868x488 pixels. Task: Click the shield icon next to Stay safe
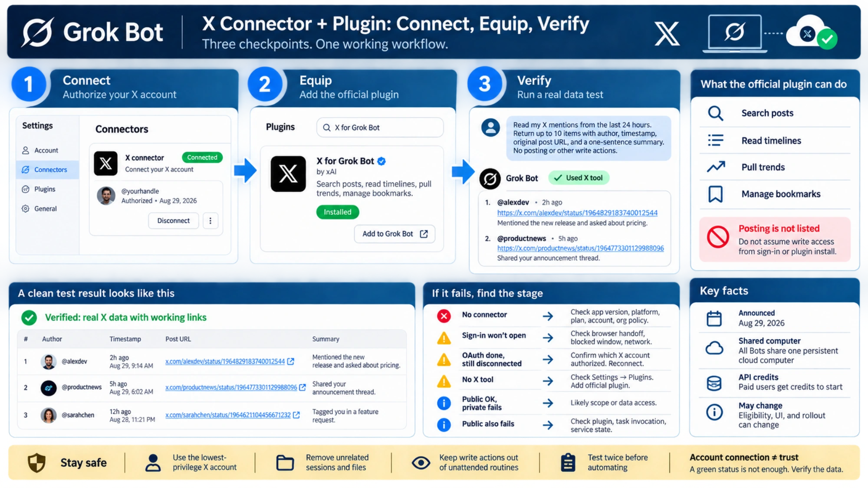36,463
